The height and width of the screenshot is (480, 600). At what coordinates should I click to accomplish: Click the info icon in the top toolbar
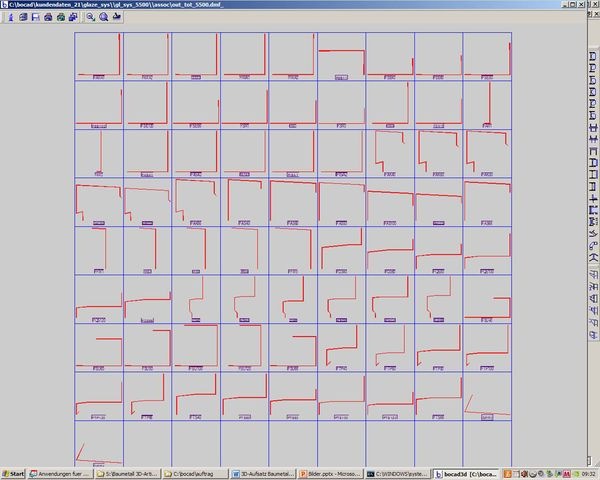(11, 18)
